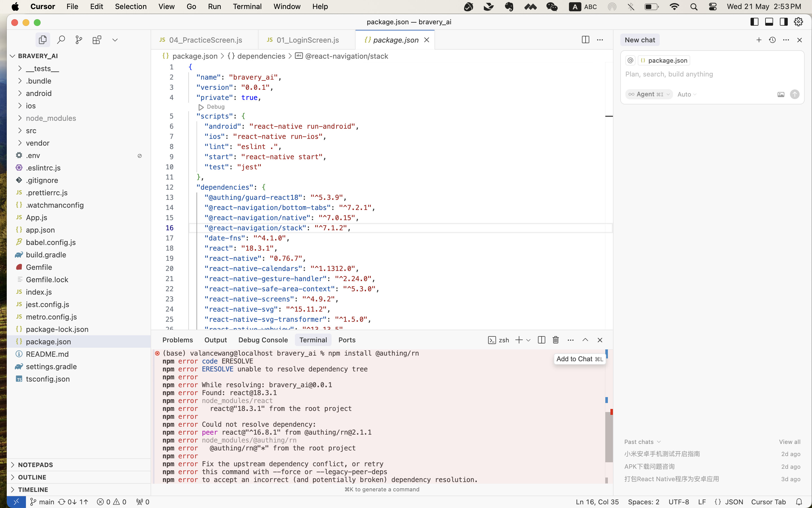Click the terminal scrollbar thumb
The height and width of the screenshot is (508, 812).
[x=609, y=437]
